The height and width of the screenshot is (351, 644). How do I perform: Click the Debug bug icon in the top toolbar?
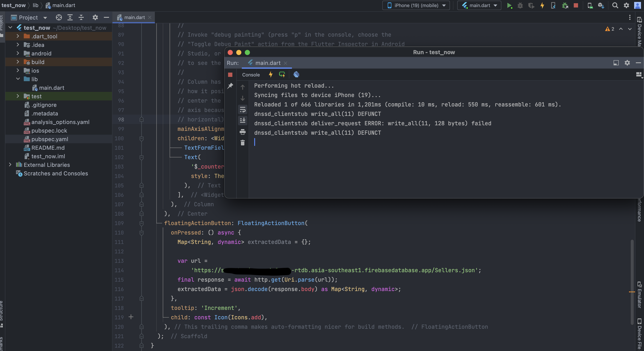pos(520,5)
